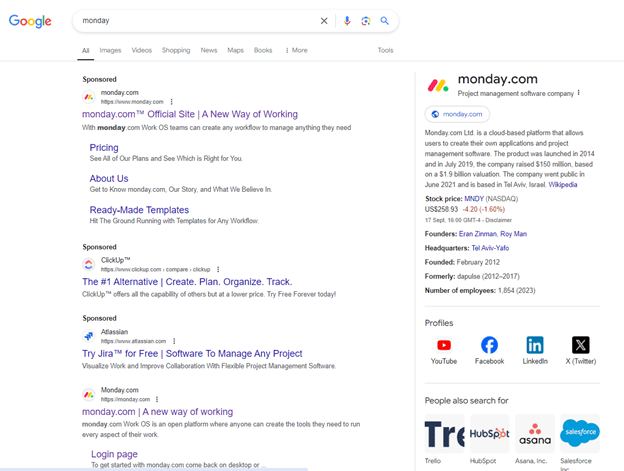Open Ready-Made Templates sitelink
Screen dimensions: 624x471
point(139,210)
